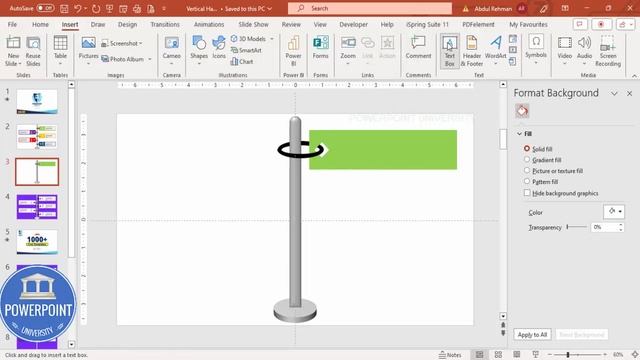Open the File menu

point(12,24)
